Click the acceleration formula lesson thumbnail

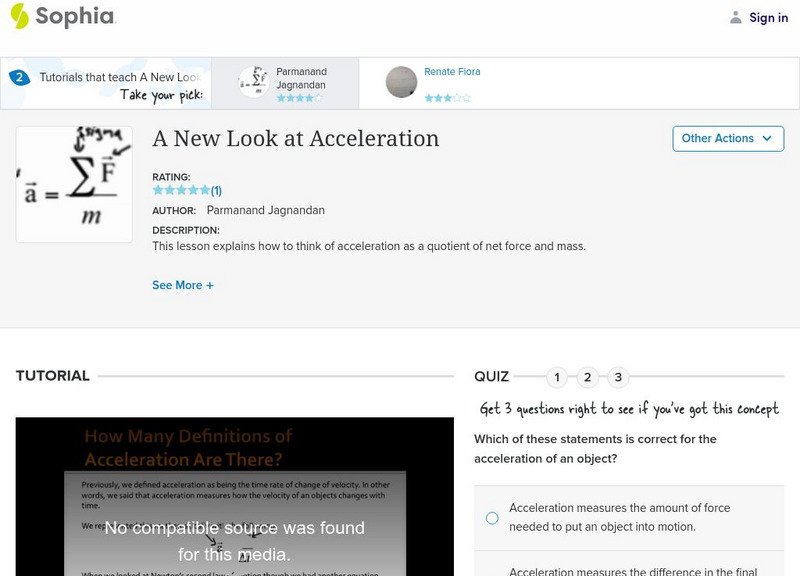(x=73, y=183)
